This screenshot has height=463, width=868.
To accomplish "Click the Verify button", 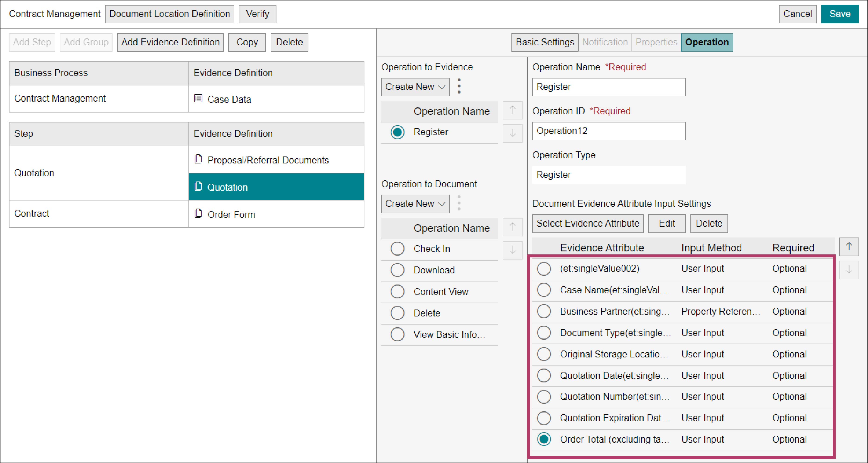I will [x=257, y=14].
